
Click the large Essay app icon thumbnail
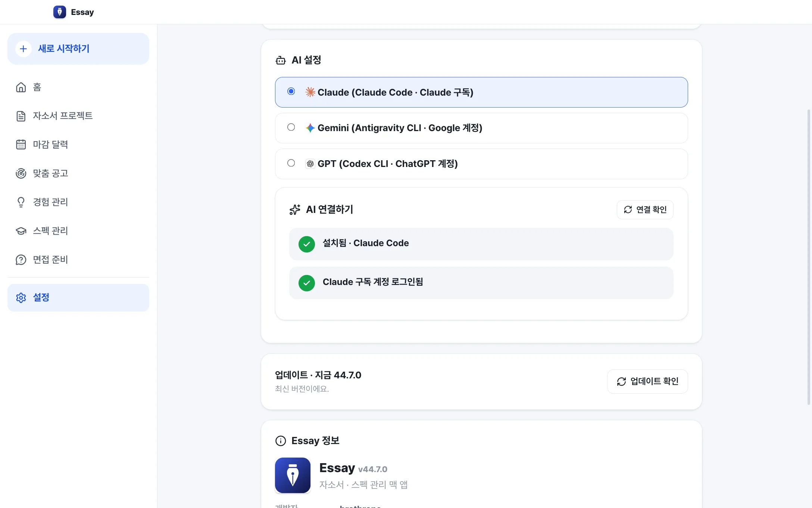(x=293, y=475)
